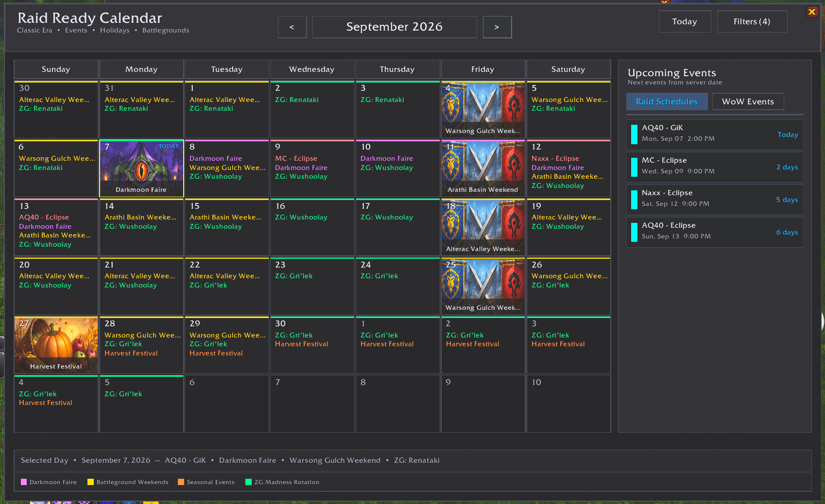Select ZG: Renataki on September 2

297,100
